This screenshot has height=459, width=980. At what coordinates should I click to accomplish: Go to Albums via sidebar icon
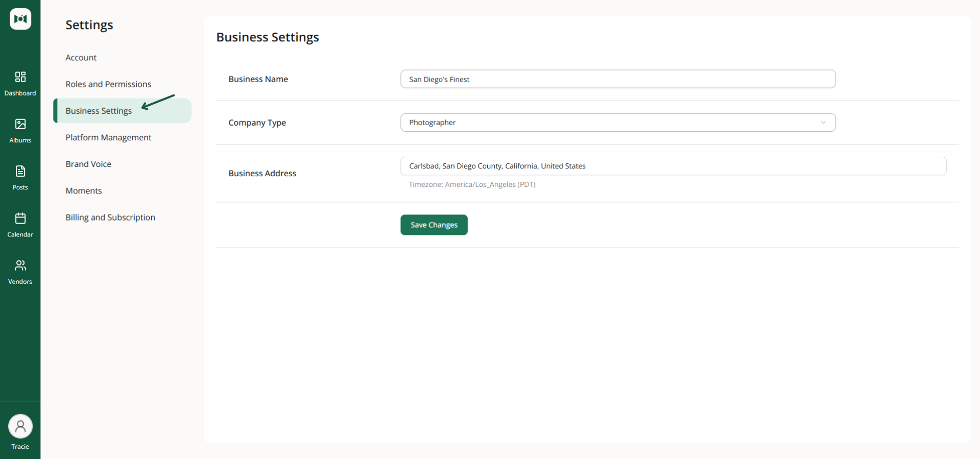click(x=20, y=124)
